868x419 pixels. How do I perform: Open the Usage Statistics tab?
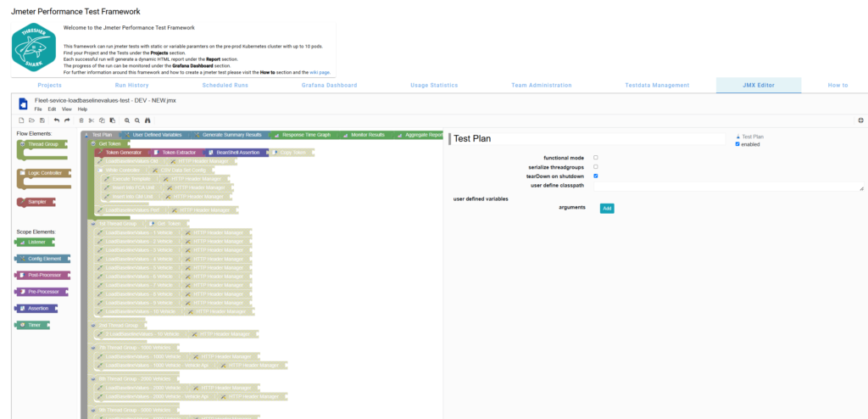pyautogui.click(x=434, y=86)
